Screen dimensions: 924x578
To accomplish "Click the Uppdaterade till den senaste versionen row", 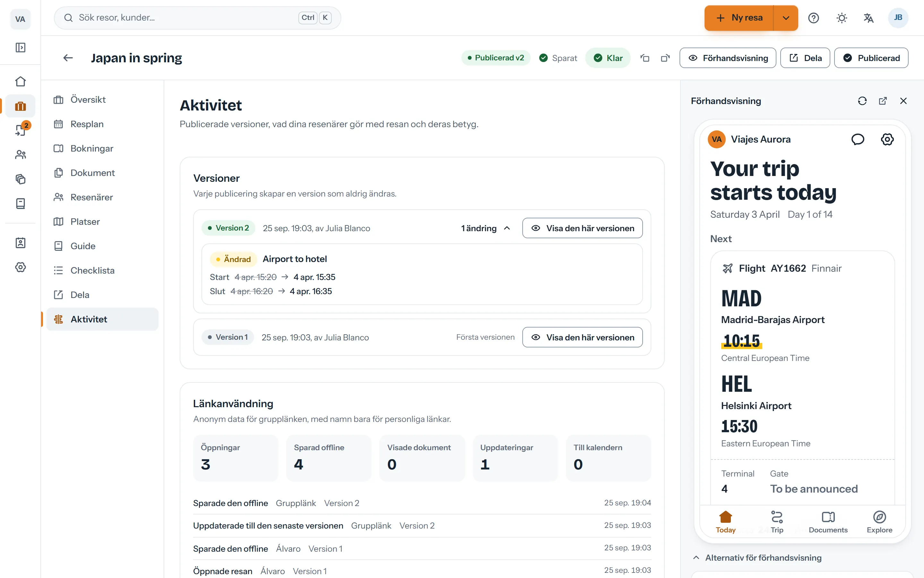I will [x=422, y=526].
